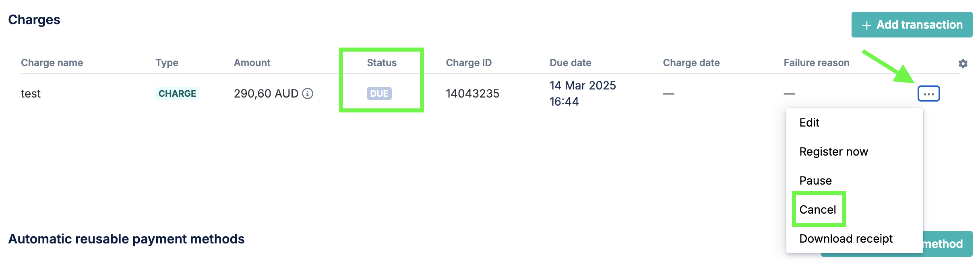Click the test charge name cell

(x=31, y=94)
